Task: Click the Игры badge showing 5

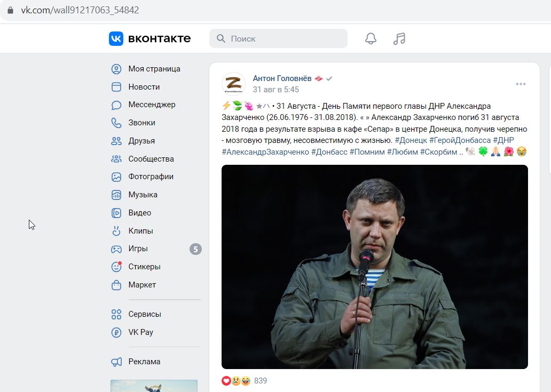Action: (196, 249)
